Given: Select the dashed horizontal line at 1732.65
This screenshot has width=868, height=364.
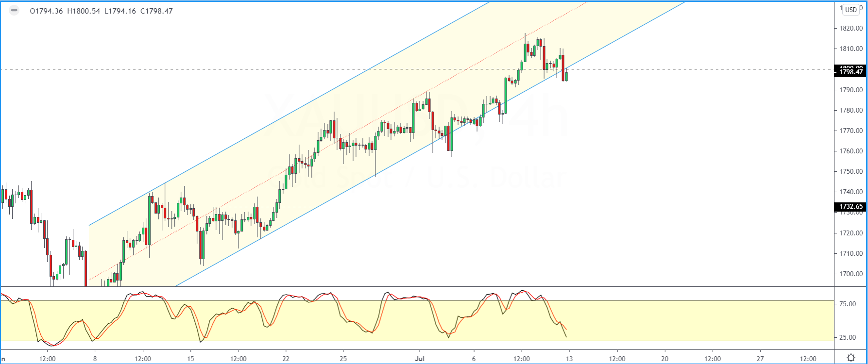Looking at the screenshot, I should [524, 207].
